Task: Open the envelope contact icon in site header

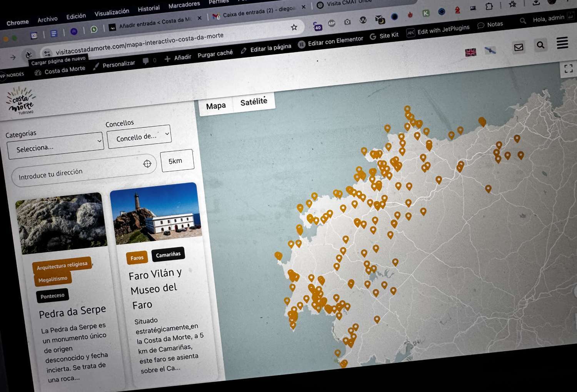Action: tap(519, 48)
